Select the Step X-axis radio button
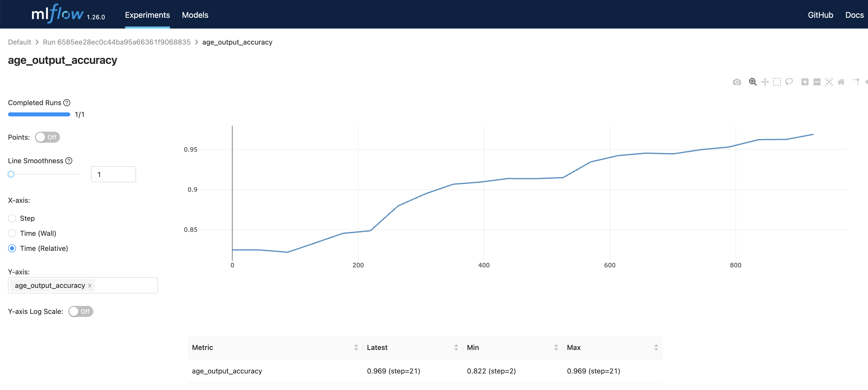868x390 pixels. coord(12,218)
